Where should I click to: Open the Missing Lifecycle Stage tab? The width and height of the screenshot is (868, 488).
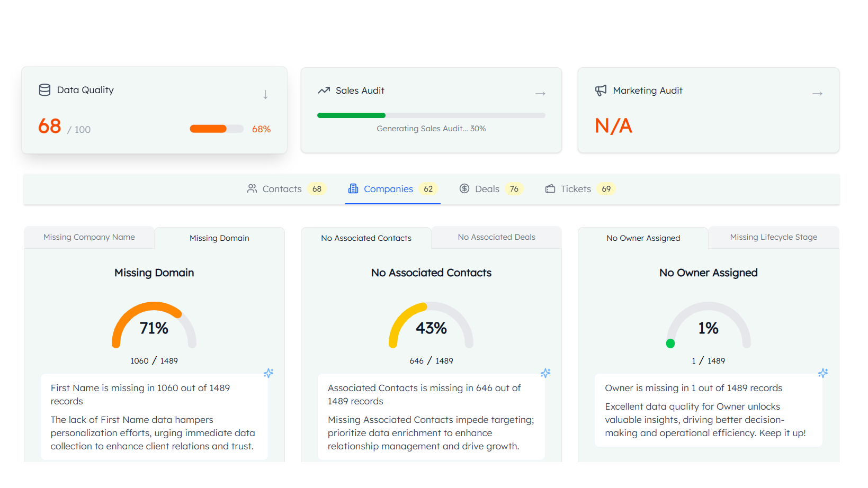click(773, 237)
